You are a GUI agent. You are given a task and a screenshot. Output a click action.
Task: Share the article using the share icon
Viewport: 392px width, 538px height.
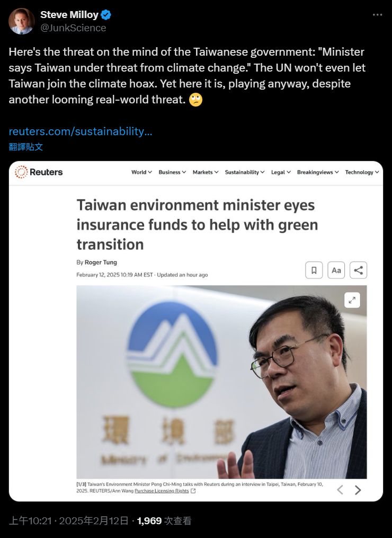pyautogui.click(x=359, y=270)
